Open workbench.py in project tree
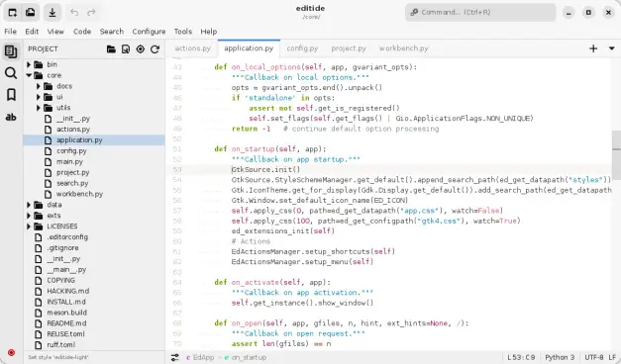 [x=79, y=194]
